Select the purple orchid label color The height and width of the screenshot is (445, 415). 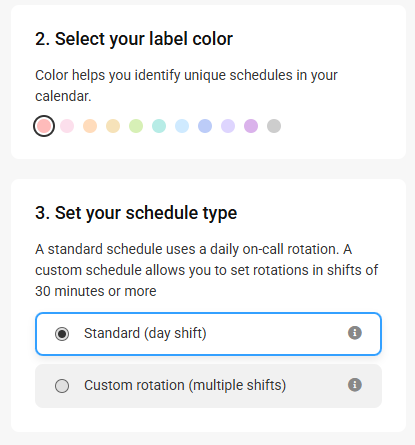[251, 126]
